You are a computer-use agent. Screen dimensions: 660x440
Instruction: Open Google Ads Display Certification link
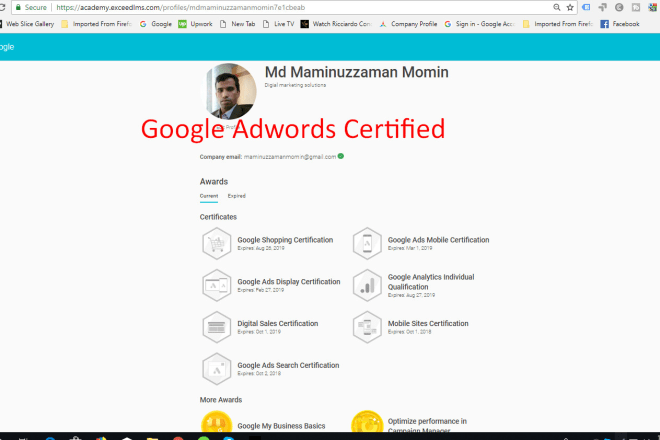pos(289,282)
